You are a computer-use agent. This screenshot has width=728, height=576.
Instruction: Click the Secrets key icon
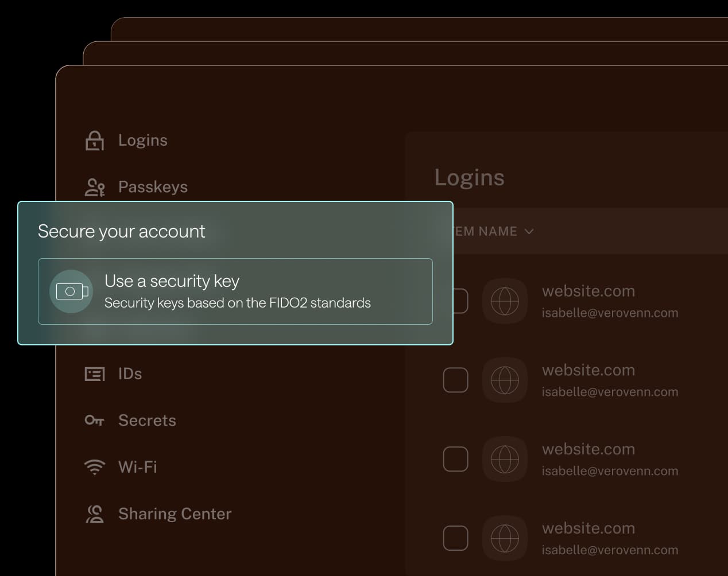[95, 421]
